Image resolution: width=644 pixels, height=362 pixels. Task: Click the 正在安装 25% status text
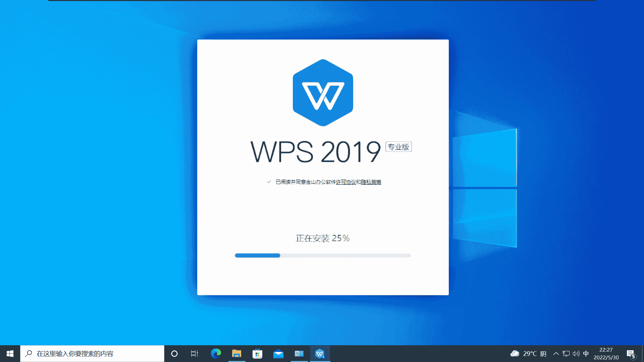322,238
